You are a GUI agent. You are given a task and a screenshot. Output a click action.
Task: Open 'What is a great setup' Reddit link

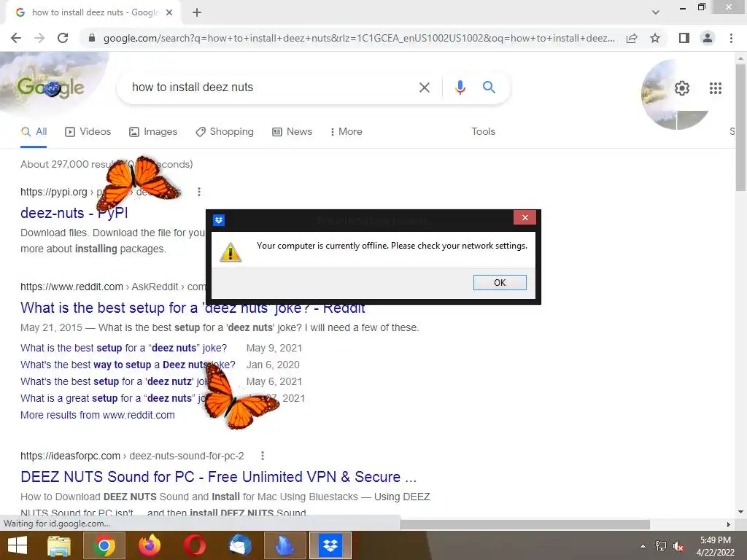coord(113,398)
